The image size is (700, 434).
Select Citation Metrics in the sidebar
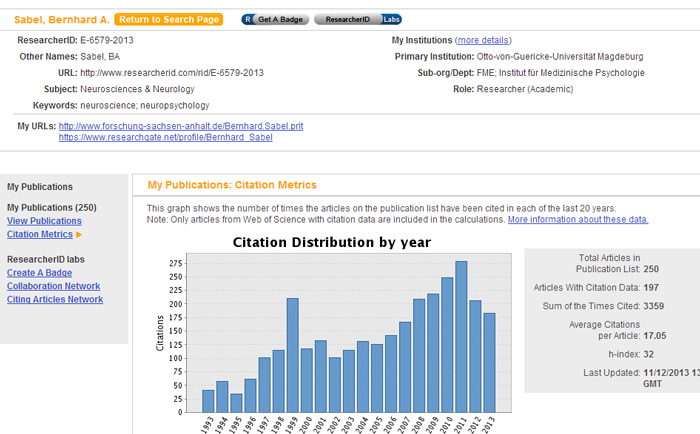40,234
